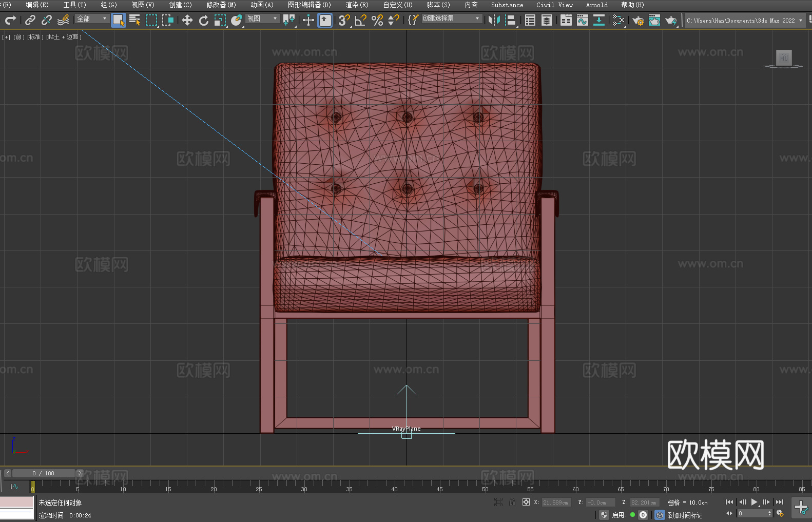
Task: Open Rendered Frame Window icon
Action: (654, 20)
